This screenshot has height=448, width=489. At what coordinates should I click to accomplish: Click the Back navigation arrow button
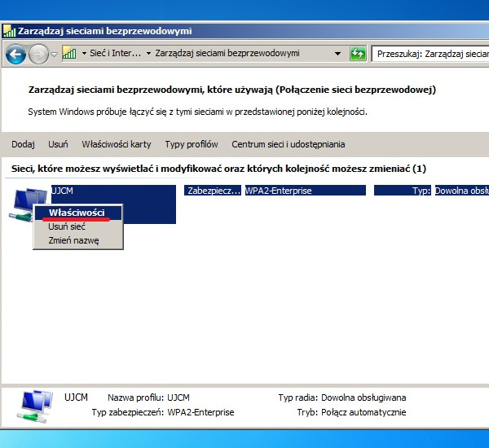(x=15, y=55)
